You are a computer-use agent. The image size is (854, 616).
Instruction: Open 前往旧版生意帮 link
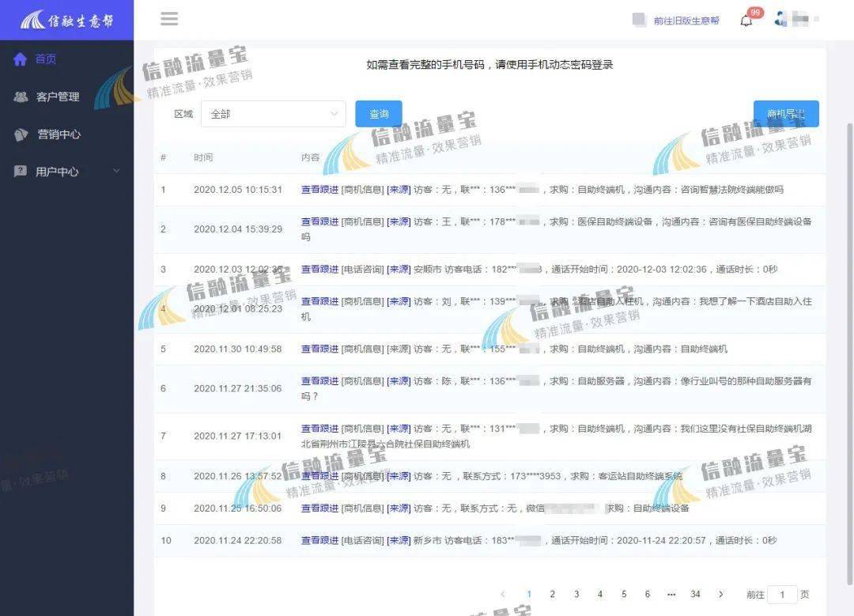686,21
